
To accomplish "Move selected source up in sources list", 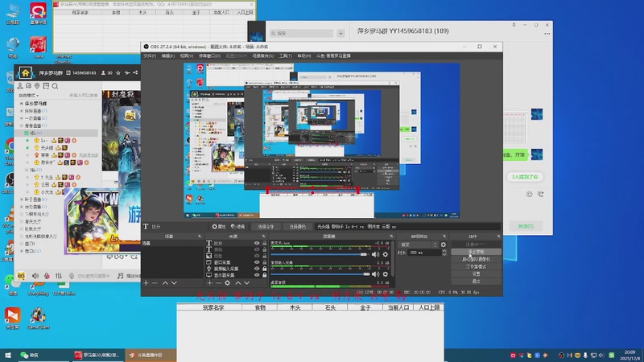I will point(237,283).
